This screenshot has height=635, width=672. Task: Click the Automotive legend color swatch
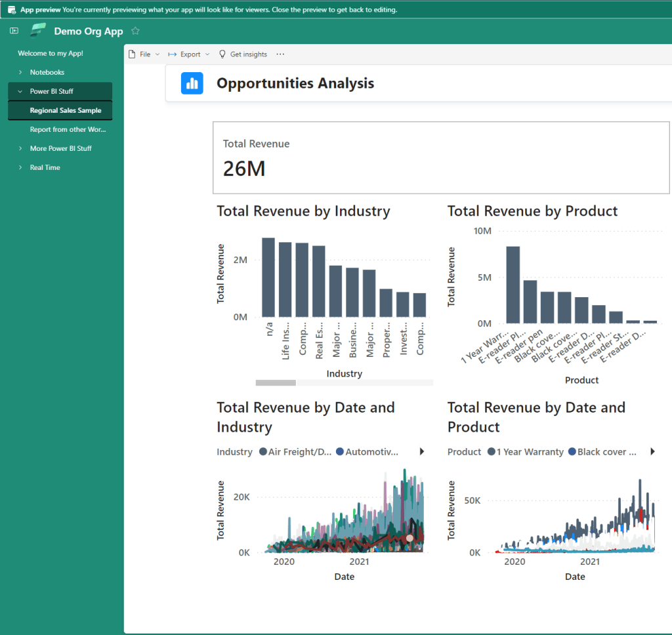tap(340, 452)
